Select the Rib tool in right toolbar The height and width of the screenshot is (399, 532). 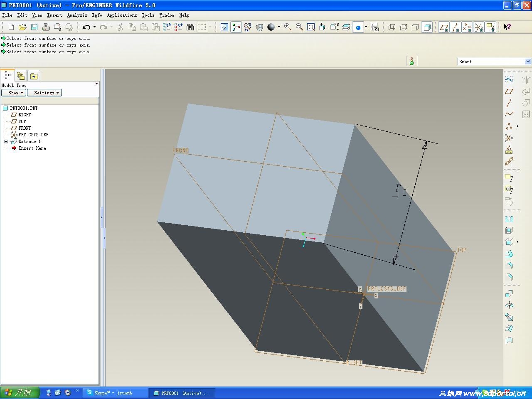click(509, 242)
